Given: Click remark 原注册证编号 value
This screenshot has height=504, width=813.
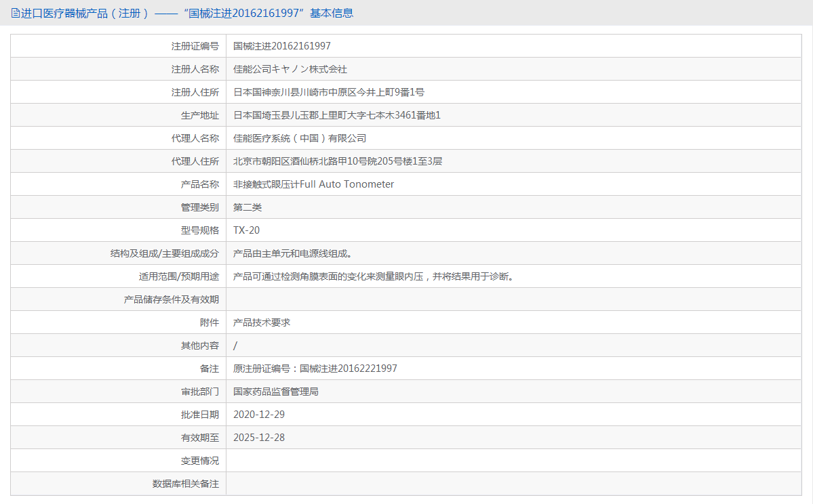Looking at the screenshot, I should pyautogui.click(x=315, y=369).
